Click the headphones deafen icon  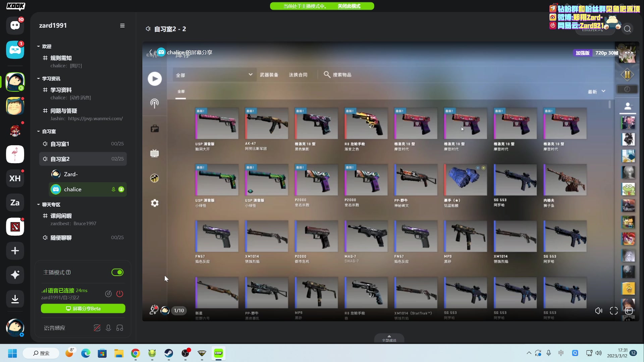[120, 328]
